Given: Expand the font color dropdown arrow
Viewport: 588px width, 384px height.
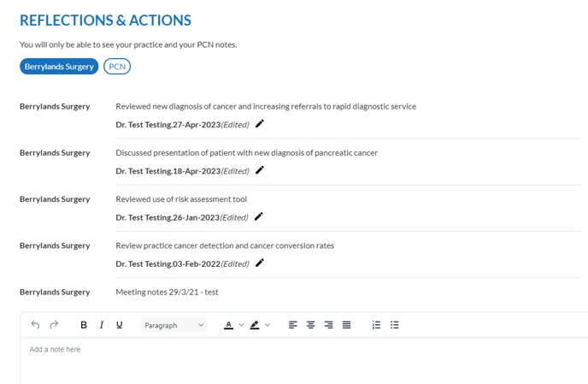Looking at the screenshot, I should (241, 325).
